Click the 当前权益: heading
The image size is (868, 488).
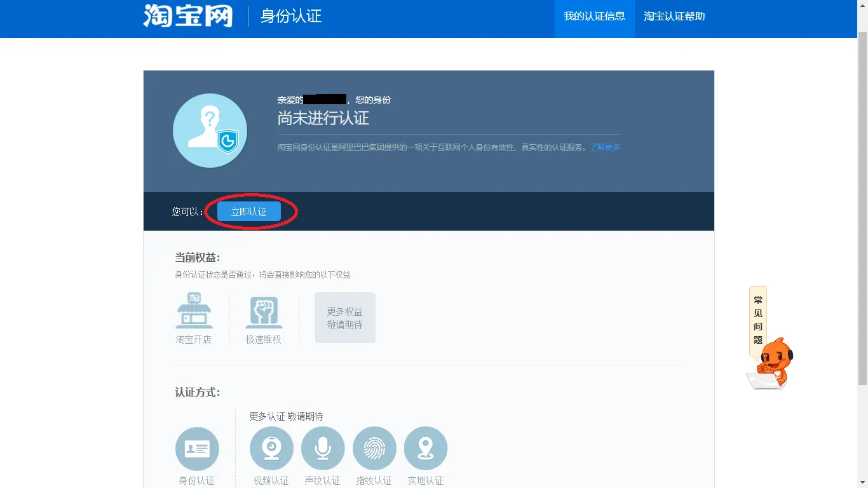click(198, 257)
